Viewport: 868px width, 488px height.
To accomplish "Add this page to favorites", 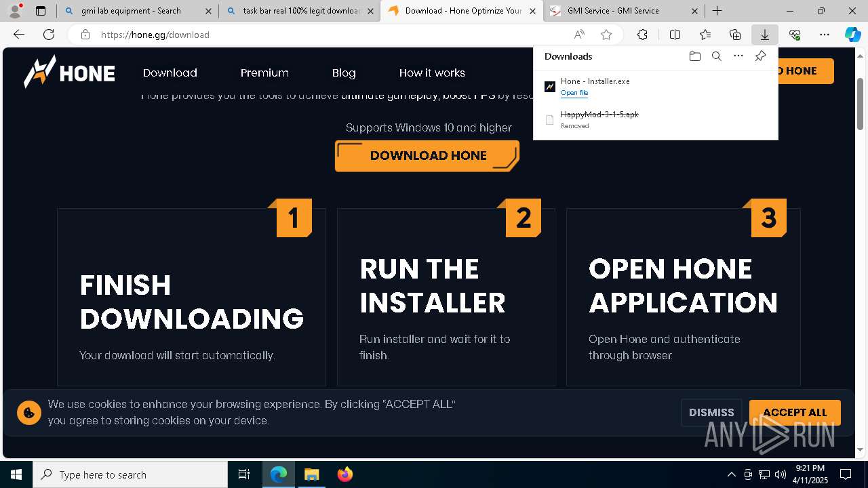I will pyautogui.click(x=606, y=35).
